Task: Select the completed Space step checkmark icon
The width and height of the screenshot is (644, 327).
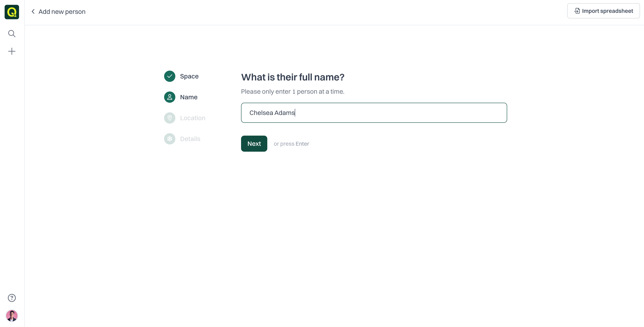Action: click(170, 76)
